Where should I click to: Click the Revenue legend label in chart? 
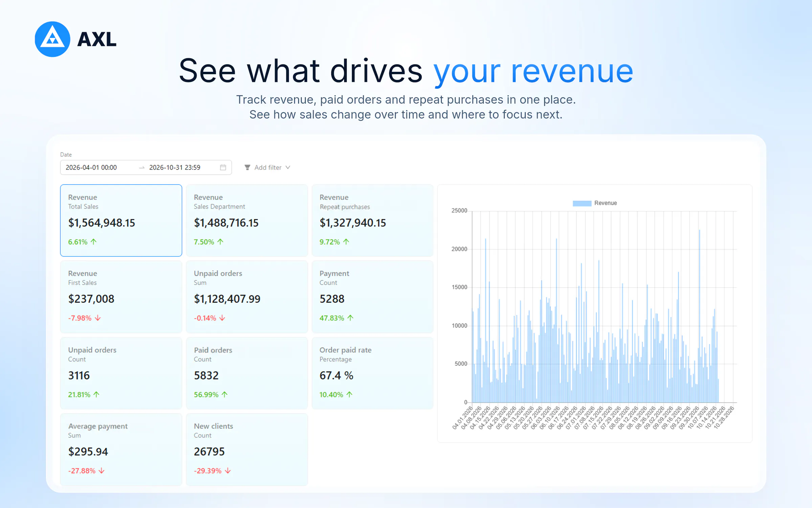[x=605, y=203]
